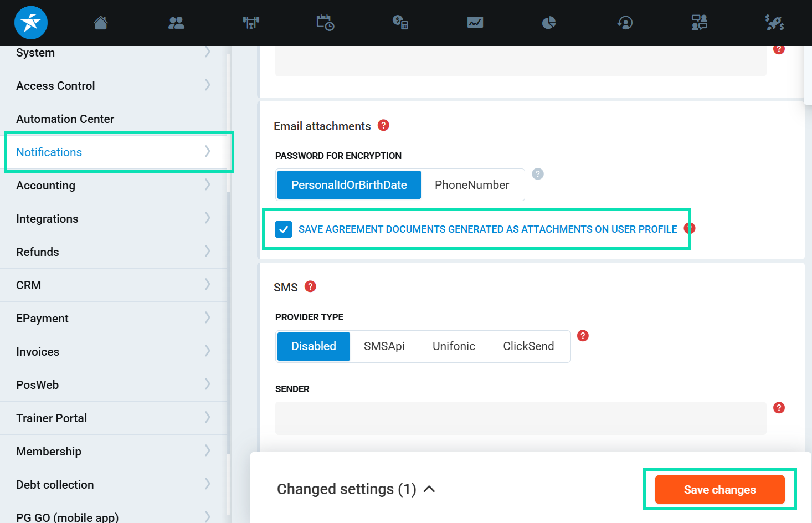Choose SMSApi as SMS provider type
This screenshot has width=812, height=523.
click(384, 346)
